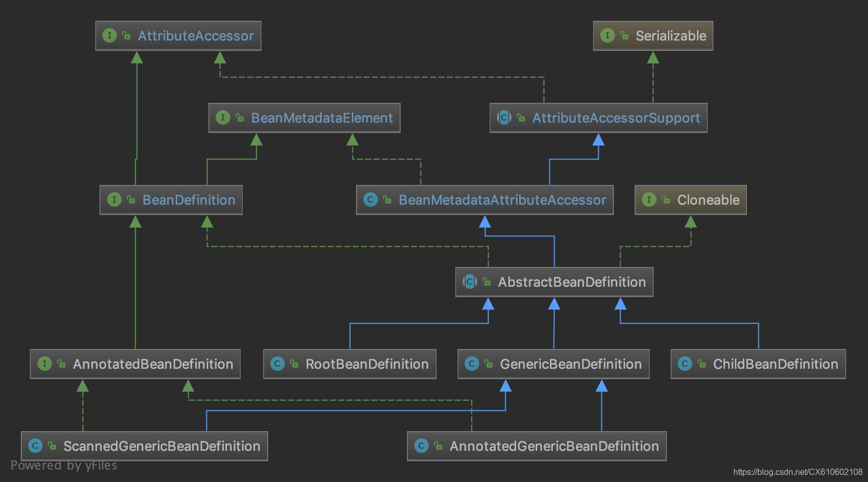Viewport: 868px width, 482px height.
Task: Click the public lock icon on BeanDefinition
Action: tap(131, 199)
